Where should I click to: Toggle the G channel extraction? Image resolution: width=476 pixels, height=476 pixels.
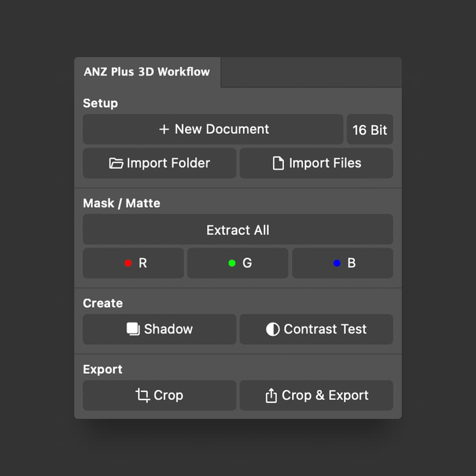point(238,263)
